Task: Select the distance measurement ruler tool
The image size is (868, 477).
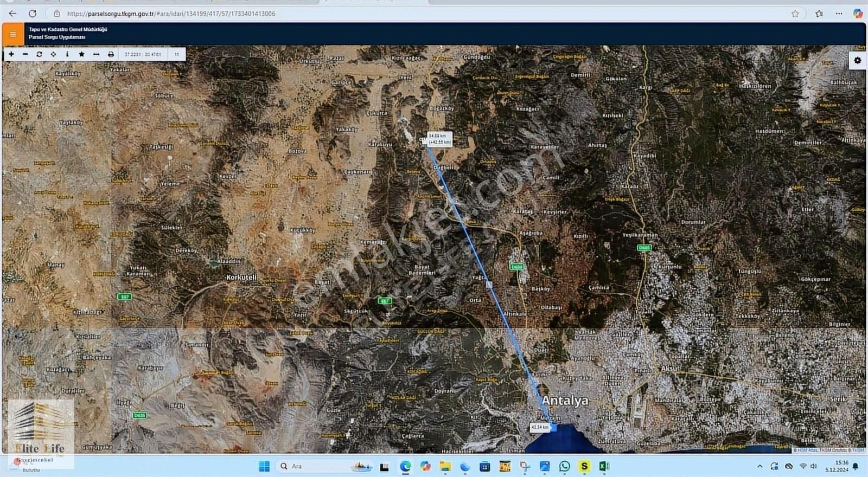Action: pyautogui.click(x=96, y=54)
